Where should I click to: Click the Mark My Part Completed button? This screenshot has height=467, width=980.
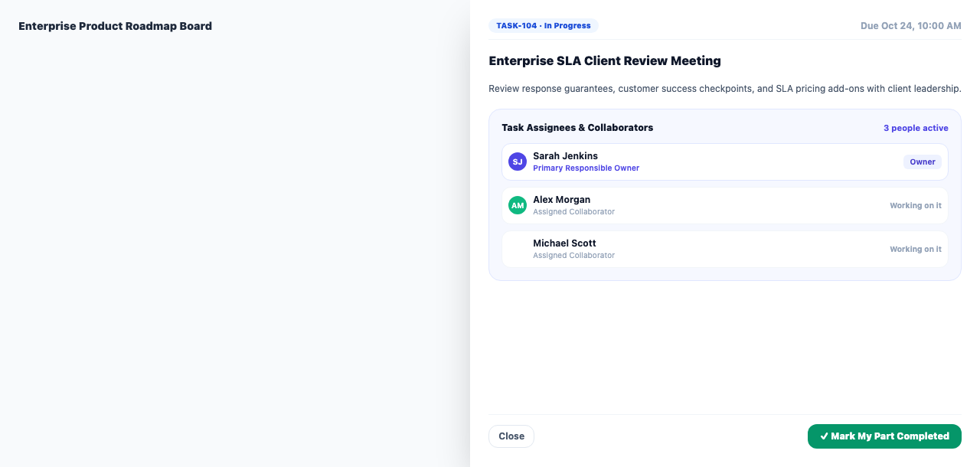click(884, 436)
